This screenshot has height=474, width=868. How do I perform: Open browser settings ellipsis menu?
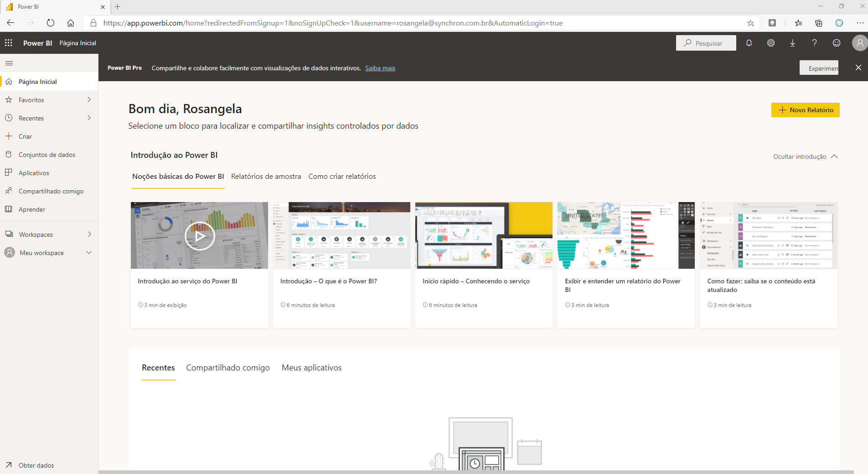click(x=860, y=23)
